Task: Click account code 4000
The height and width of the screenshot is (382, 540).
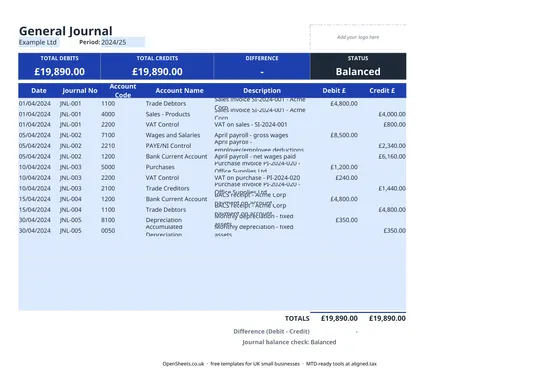Action: (108, 114)
